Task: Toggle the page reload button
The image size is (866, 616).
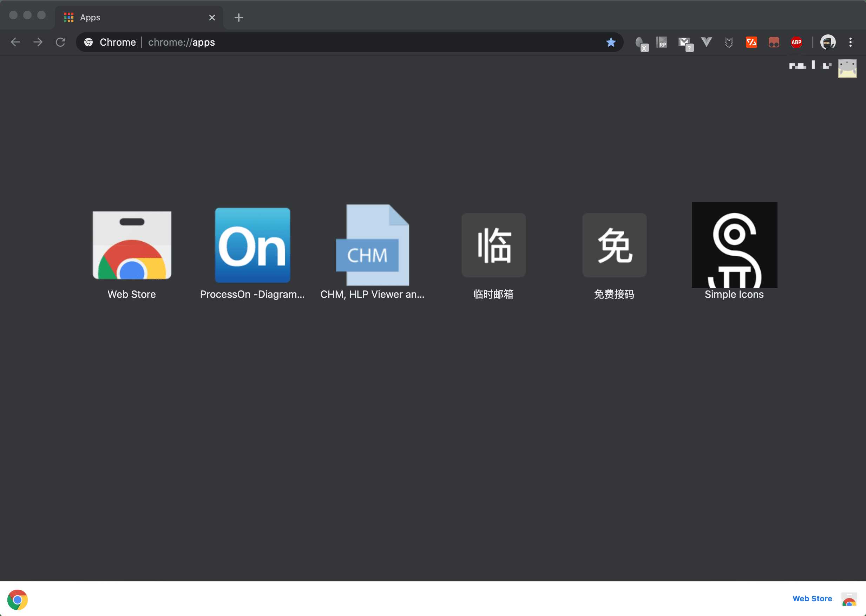Action: click(60, 42)
